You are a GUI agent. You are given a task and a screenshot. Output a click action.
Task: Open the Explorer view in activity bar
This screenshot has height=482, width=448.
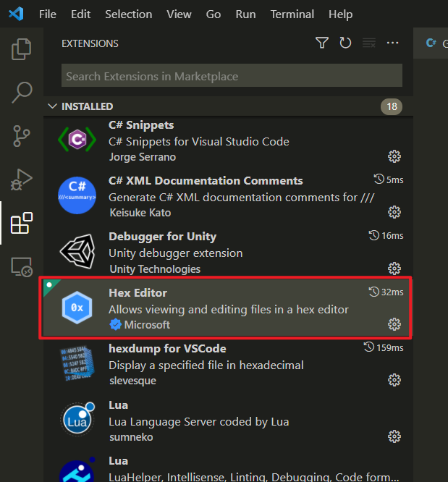click(x=21, y=49)
